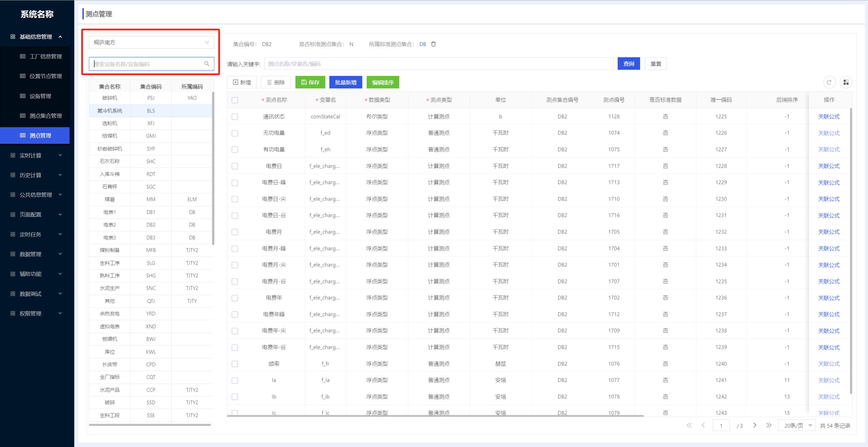Image resolution: width=868 pixels, height=447 pixels.
Task: Click the vertical scrollbar of the data table
Action: click(851, 251)
